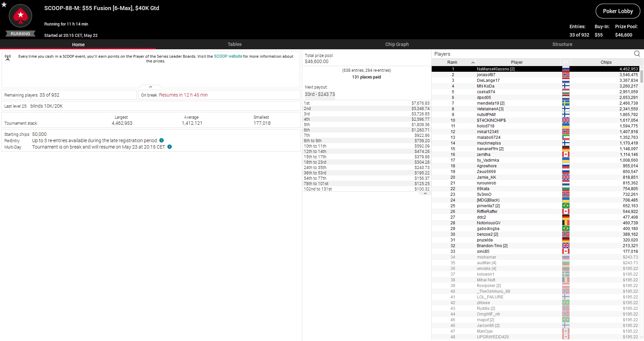Viewport: 644px width, 341px height.
Task: Open the Chip Graph tab
Action: (x=397, y=44)
